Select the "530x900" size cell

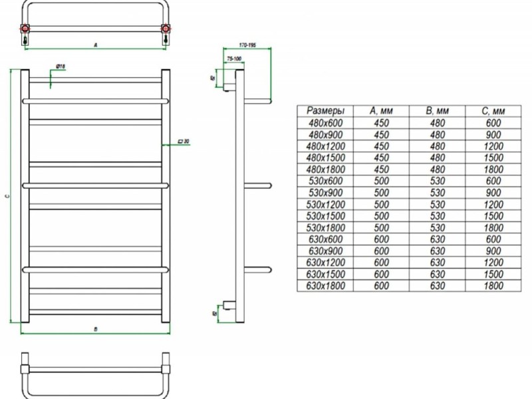(325, 193)
